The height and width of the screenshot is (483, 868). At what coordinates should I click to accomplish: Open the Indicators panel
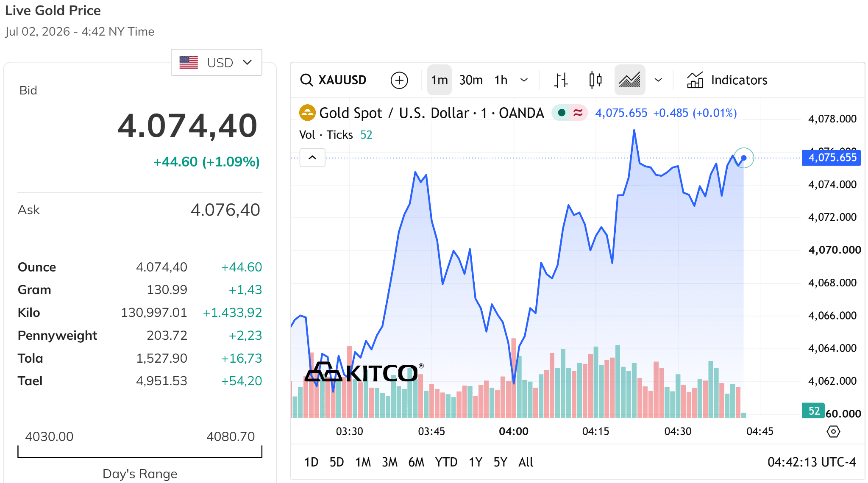[x=727, y=80]
